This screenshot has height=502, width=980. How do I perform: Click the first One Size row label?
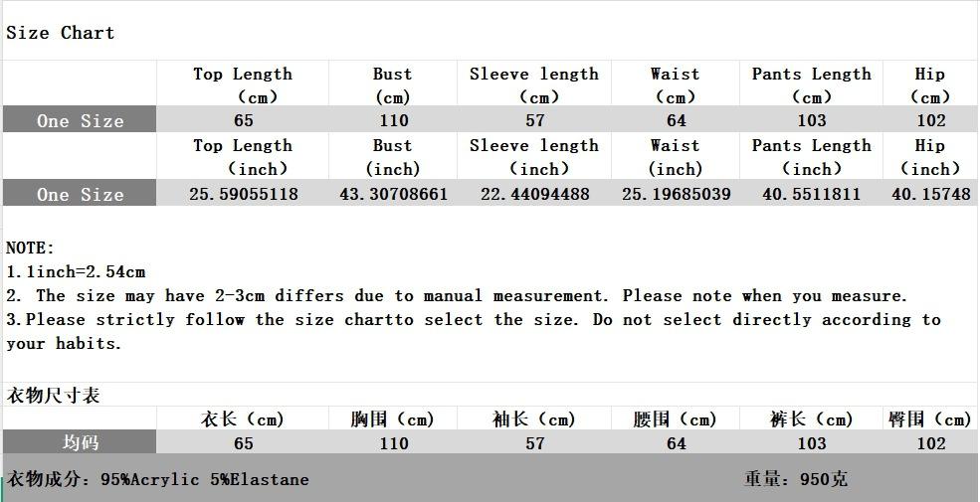click(x=80, y=120)
